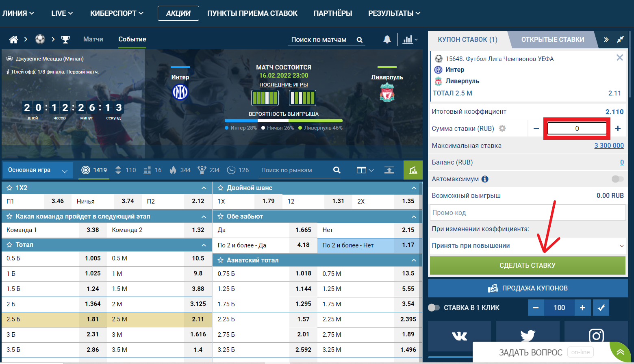Open ПУНКТЫ ПРИЕМА СТАВОК menu item
Screen dimensions: 634x364
click(x=252, y=13)
